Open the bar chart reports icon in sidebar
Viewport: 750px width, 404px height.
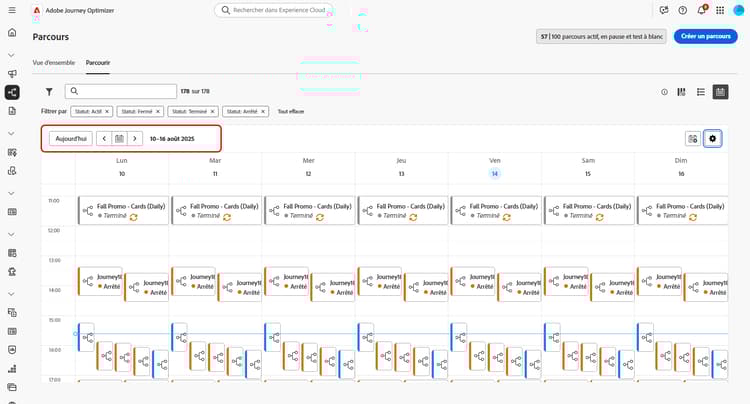(12, 369)
